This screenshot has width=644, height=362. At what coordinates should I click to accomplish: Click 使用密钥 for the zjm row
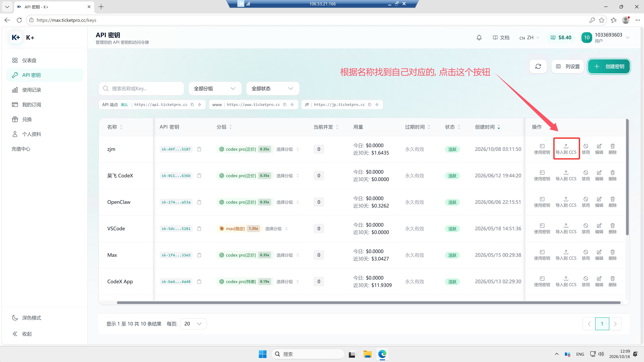point(542,149)
